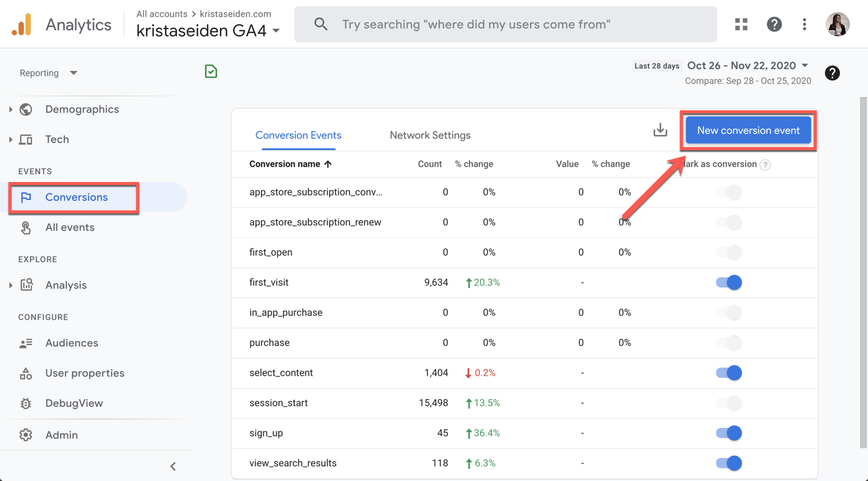Expand the Demographics section
868x481 pixels.
tap(11, 109)
